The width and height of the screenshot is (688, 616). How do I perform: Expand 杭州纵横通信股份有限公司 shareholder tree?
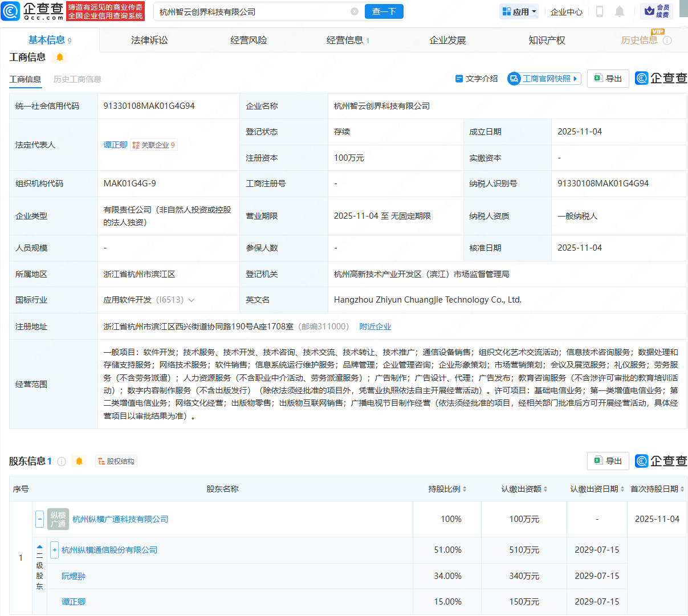[x=54, y=549]
